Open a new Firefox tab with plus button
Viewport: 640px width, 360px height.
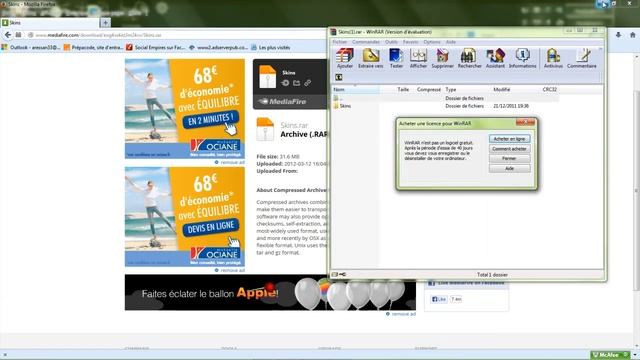pos(105,23)
